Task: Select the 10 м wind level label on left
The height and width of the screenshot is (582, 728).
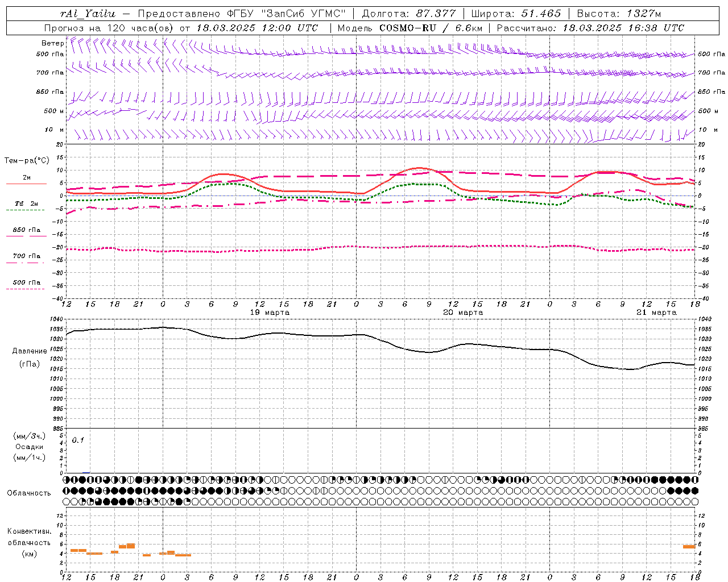Action: pos(54,130)
